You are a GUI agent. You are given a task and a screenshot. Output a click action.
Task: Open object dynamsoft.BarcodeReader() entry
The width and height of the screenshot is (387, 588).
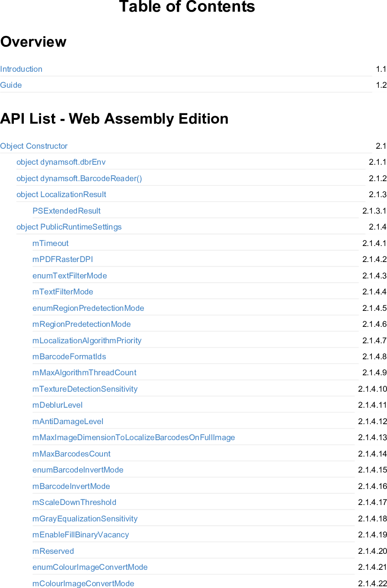coord(79,179)
